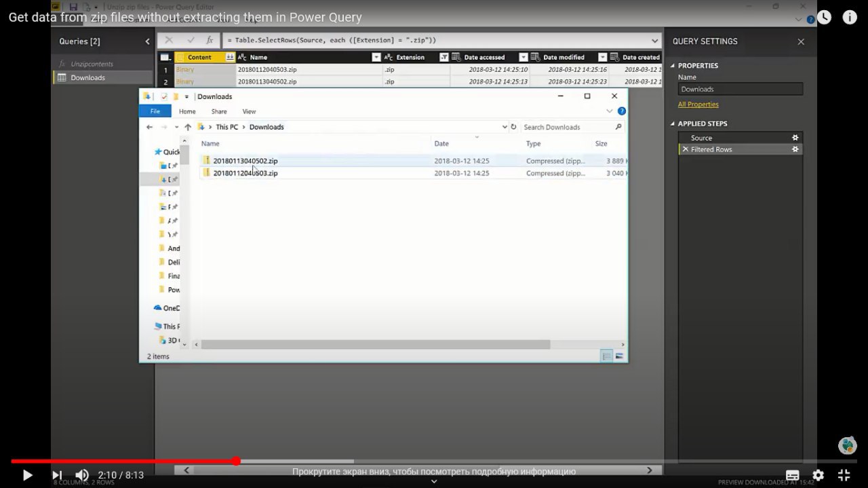
Task: Switch Explorer to details view icon
Action: pyautogui.click(x=607, y=356)
